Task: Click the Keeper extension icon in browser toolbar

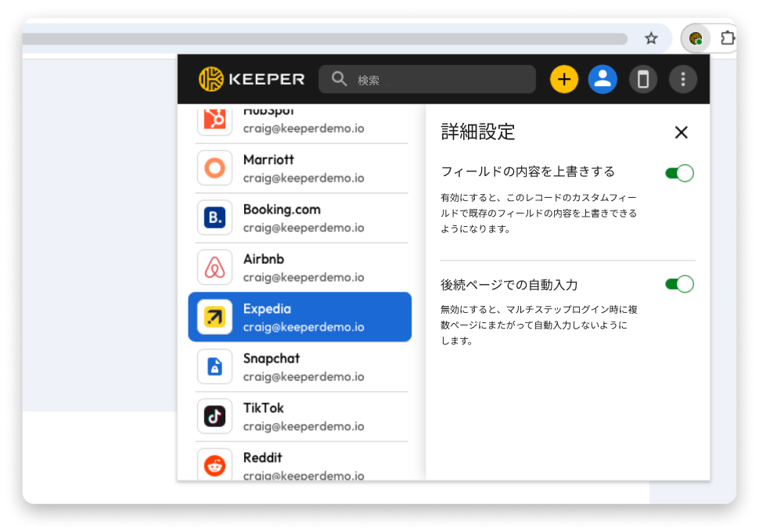Action: [x=695, y=38]
